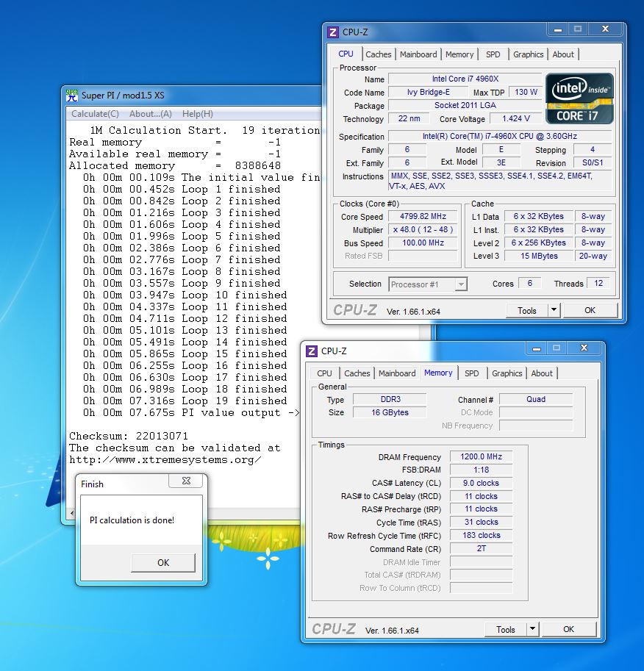Click the Code Name value Ivy Bridge-E

(428, 92)
